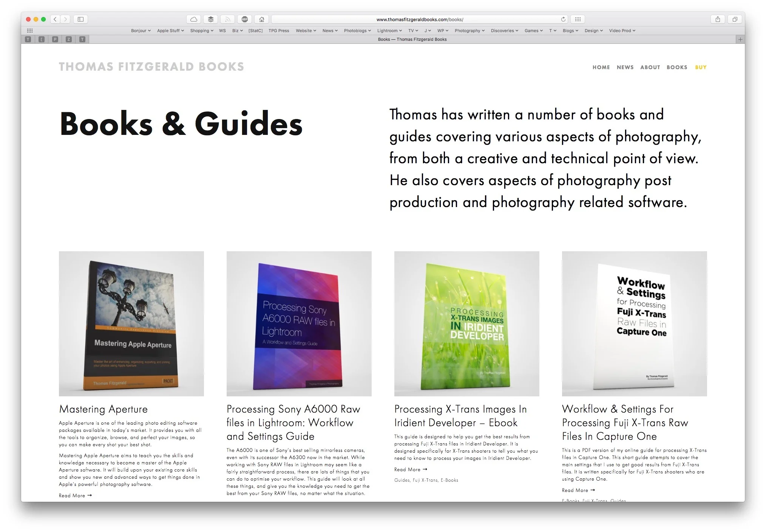Select the pinned tab labeled P
This screenshot has height=532, width=766.
pyautogui.click(x=55, y=39)
